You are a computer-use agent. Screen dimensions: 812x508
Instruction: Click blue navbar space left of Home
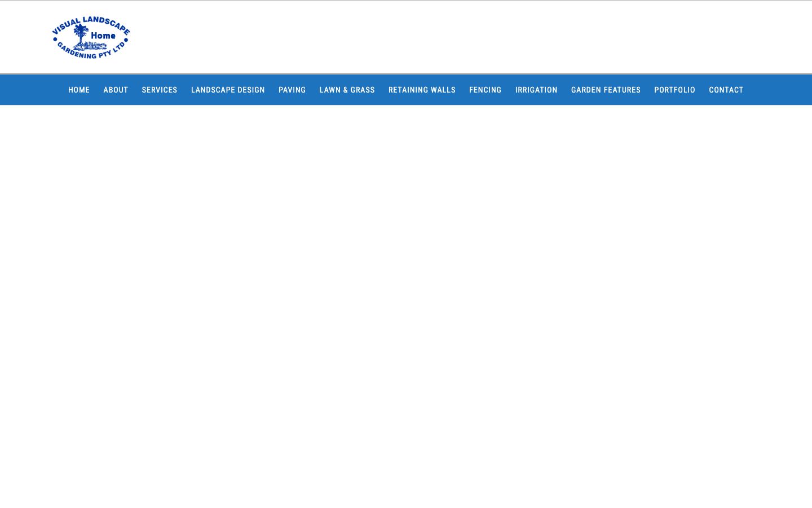point(31,90)
